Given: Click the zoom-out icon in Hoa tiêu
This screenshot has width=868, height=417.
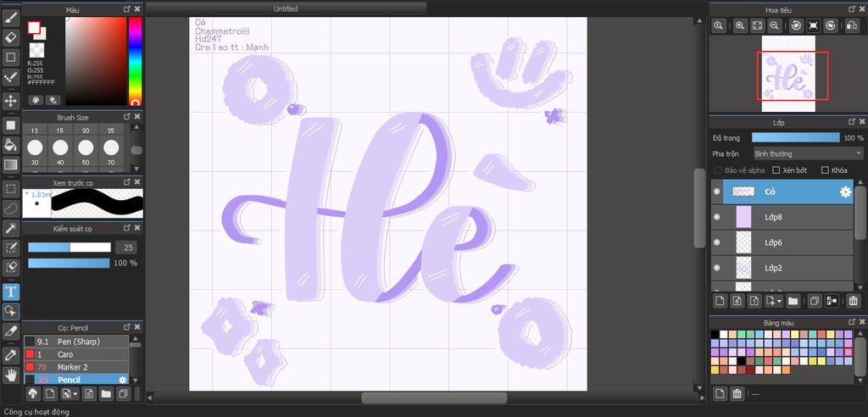Looking at the screenshot, I should [x=775, y=25].
